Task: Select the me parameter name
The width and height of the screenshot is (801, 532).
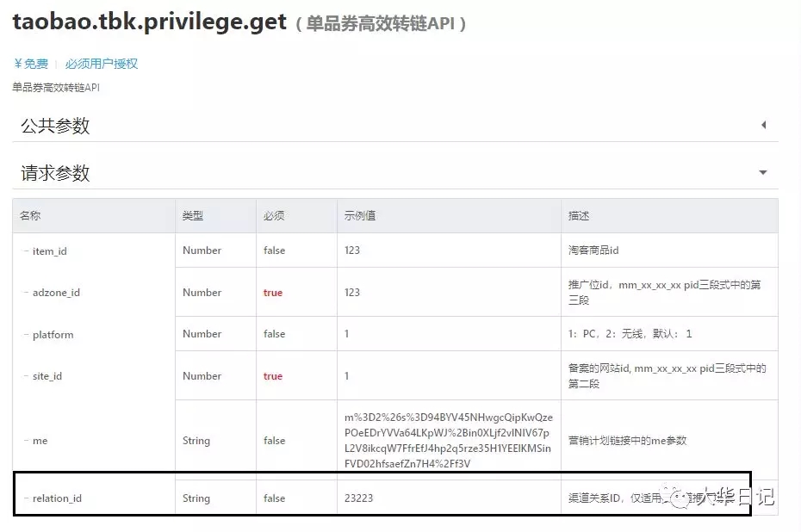Action: 40,441
